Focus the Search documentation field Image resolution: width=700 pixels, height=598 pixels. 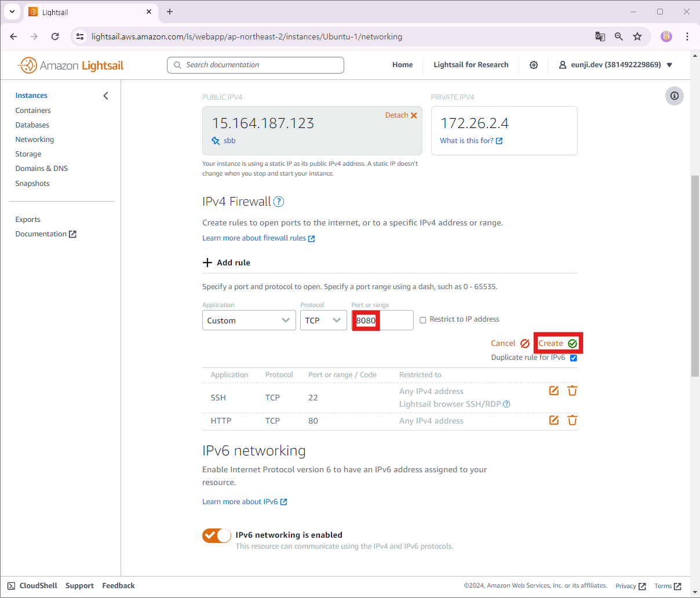click(x=256, y=65)
